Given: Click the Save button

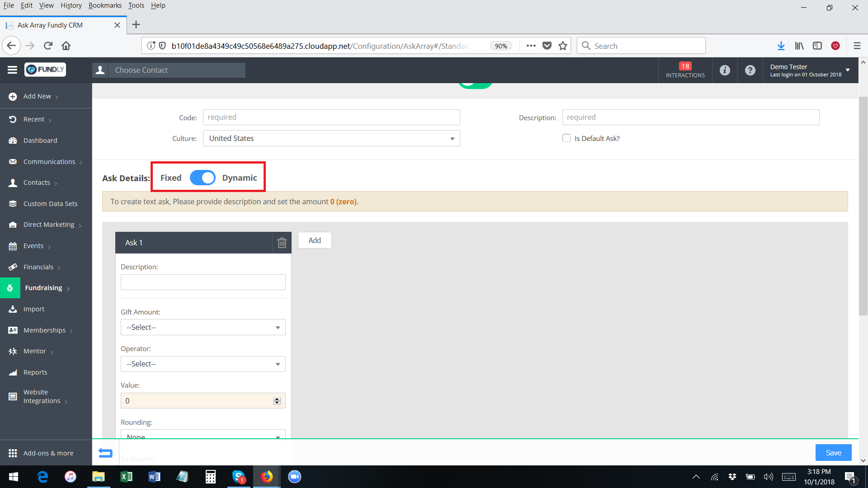Looking at the screenshot, I should coord(833,453).
